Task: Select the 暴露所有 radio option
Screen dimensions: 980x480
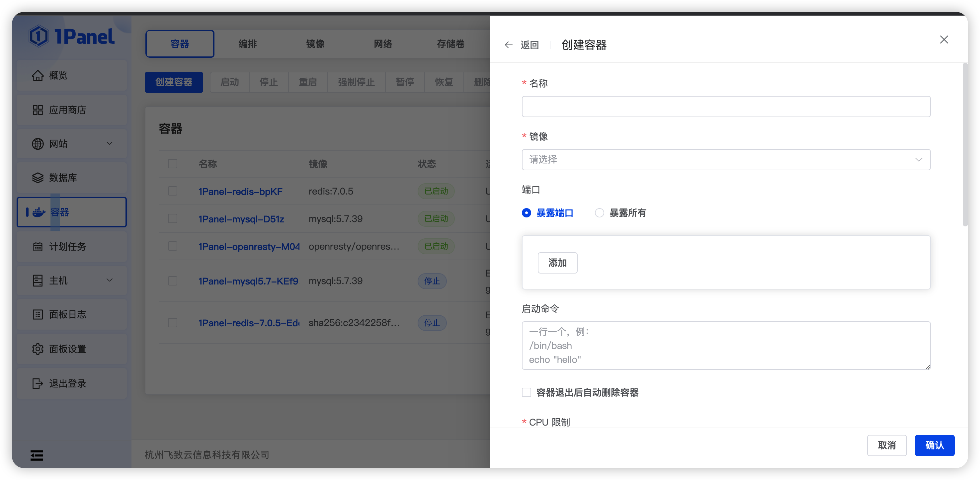Action: tap(599, 213)
